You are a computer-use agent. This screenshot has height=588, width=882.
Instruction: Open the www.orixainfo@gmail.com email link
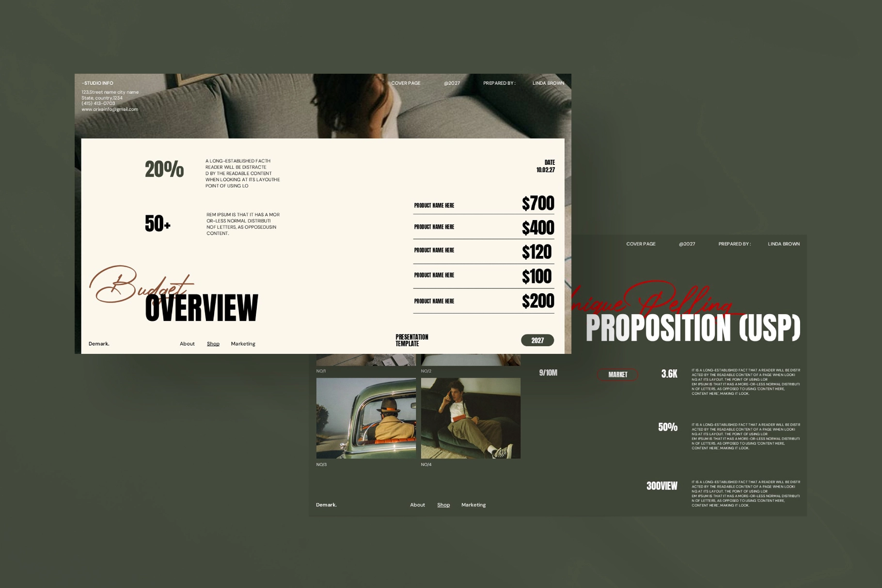pos(109,109)
